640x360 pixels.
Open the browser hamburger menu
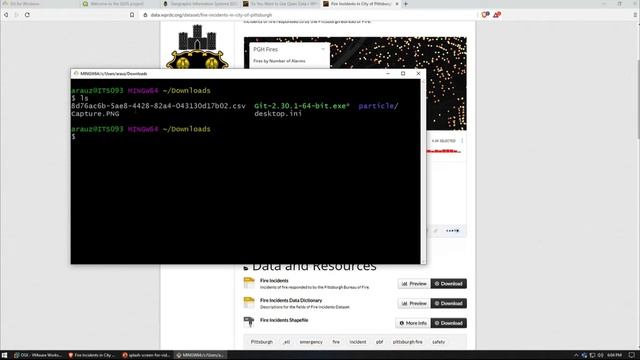pyautogui.click(x=635, y=15)
